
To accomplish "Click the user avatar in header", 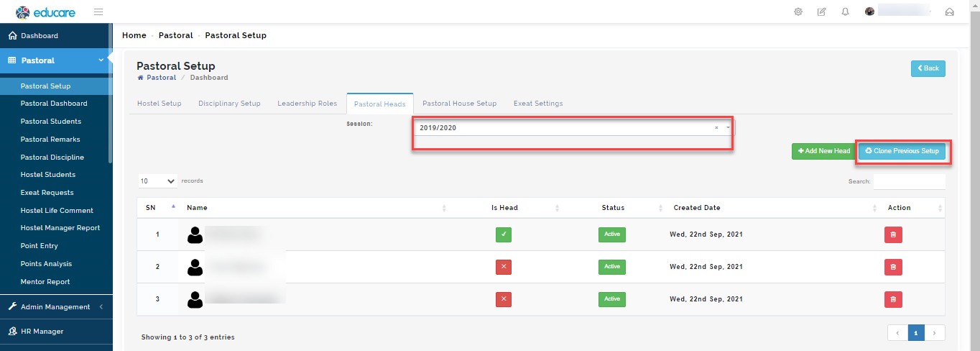I will (x=870, y=12).
